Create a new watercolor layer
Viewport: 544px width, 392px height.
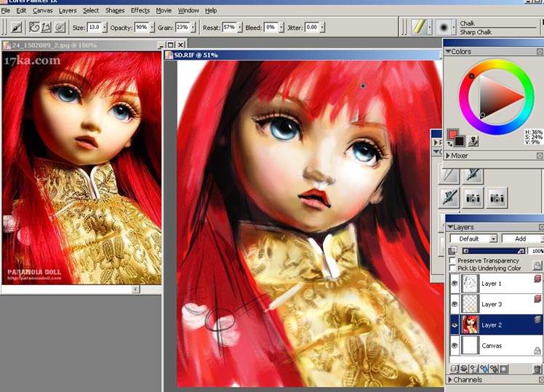[484, 369]
